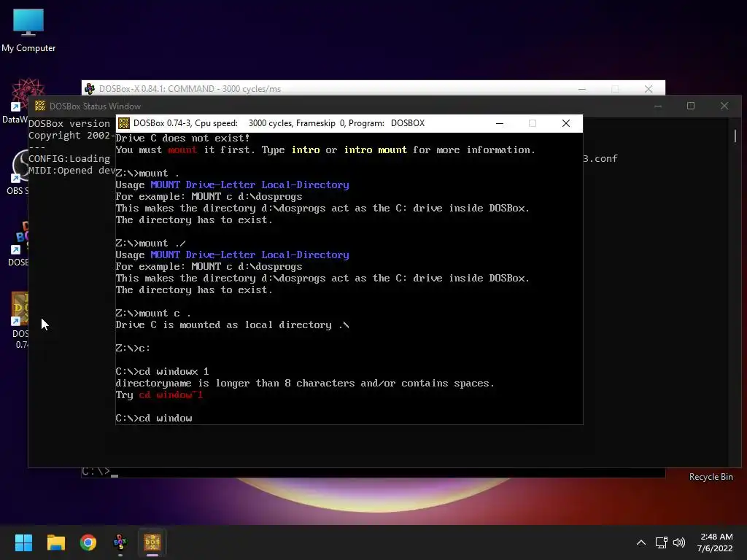Open network status tray icon

(661, 542)
